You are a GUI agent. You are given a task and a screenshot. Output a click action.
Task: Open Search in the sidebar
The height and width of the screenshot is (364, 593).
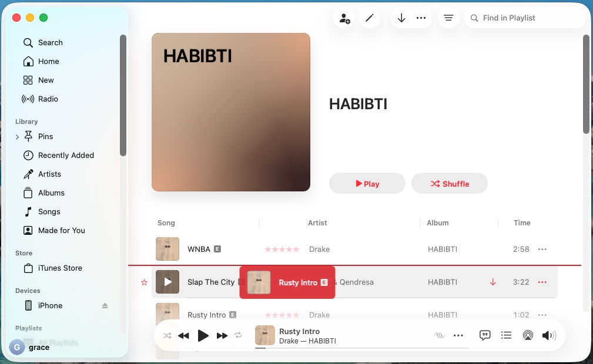[x=51, y=42]
